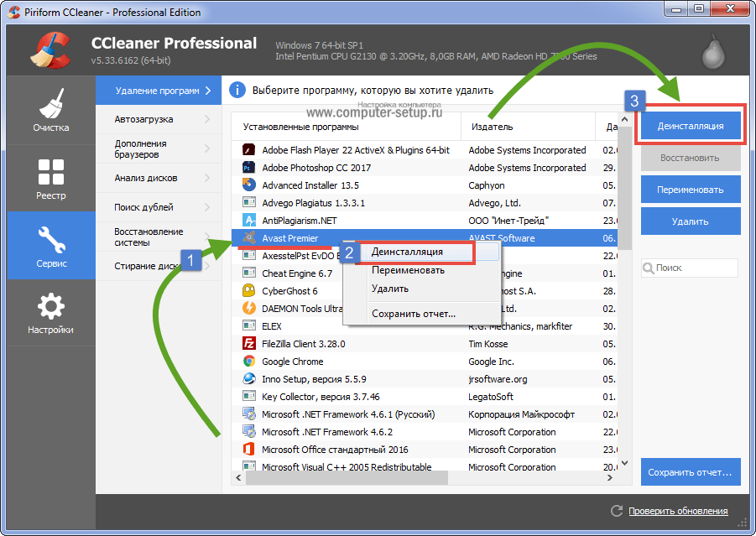This screenshot has width=756, height=536.
Task: Expand the Анализ дисков chevron
Action: (x=207, y=178)
